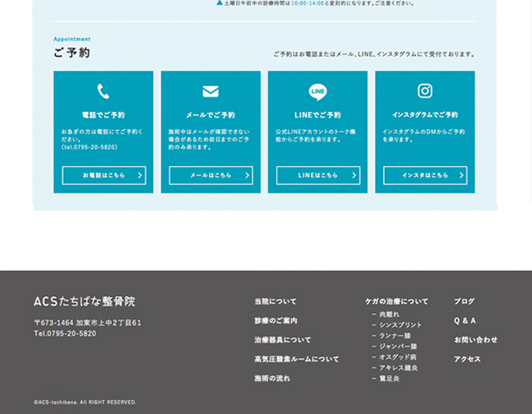Open the 肉離れ sub-link
The width and height of the screenshot is (532, 414).
(x=389, y=314)
